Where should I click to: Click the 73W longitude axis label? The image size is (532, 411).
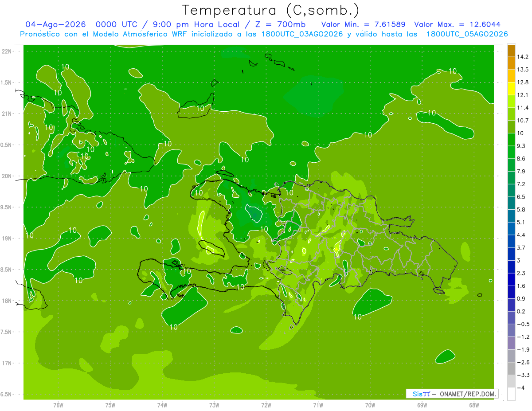214,405
